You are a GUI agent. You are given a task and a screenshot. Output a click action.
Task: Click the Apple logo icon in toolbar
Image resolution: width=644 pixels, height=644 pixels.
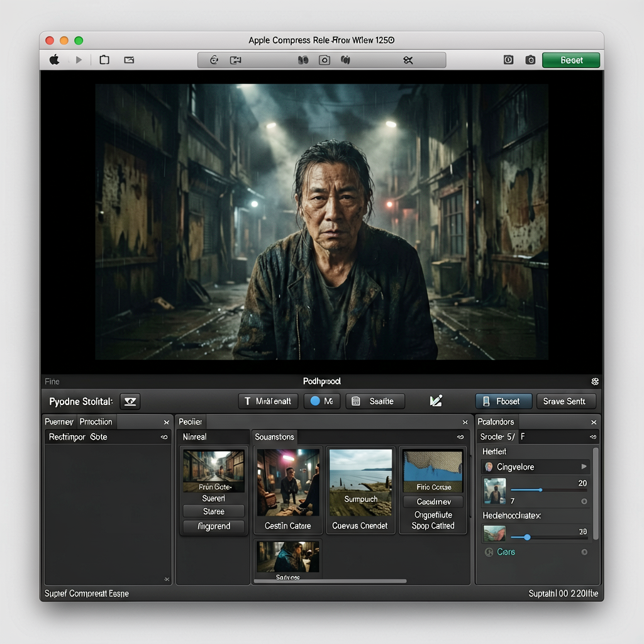[54, 60]
